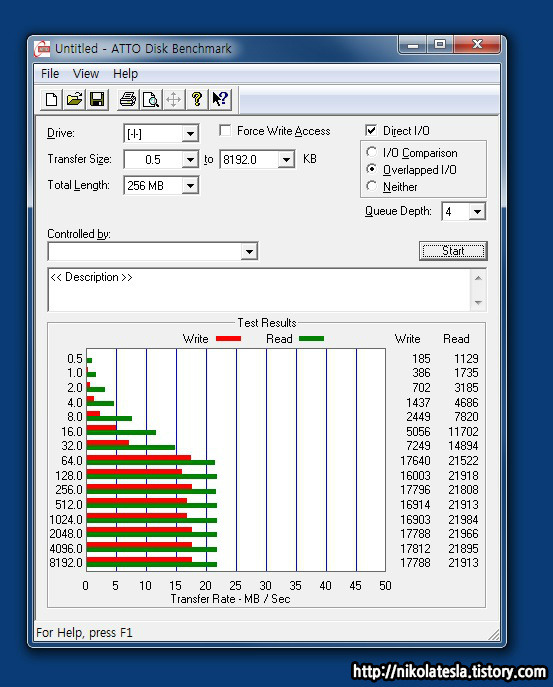Viewport: 553px width, 687px height.
Task: Click the read value 21522
Action: pos(463,461)
